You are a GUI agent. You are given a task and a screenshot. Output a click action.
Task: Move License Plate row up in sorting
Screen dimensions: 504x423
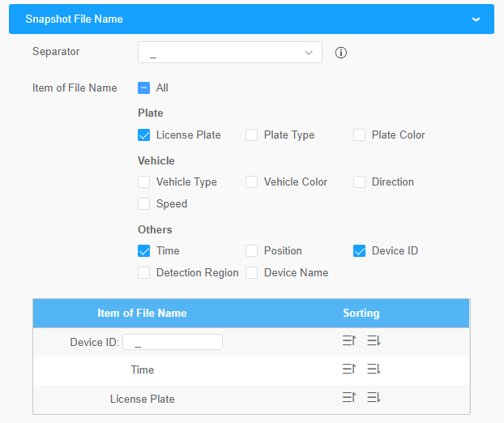coord(349,398)
